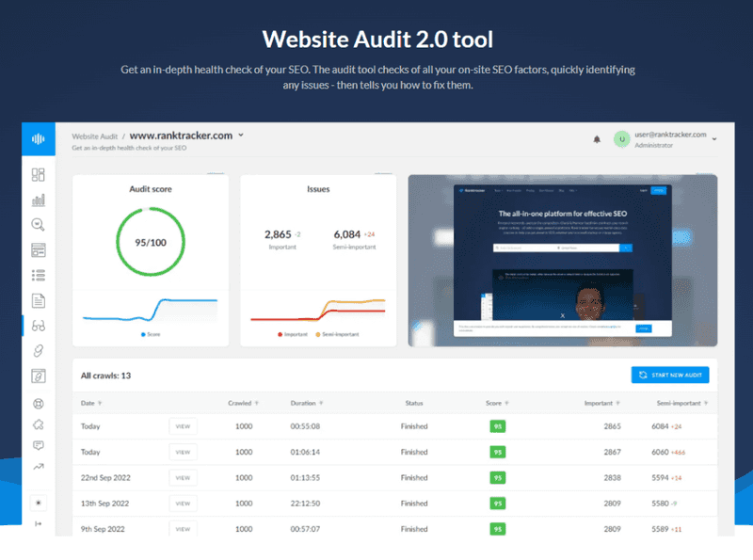Toggle the Semi-important legend on issues chart
Image resolution: width=753 pixels, height=560 pixels.
[337, 334]
